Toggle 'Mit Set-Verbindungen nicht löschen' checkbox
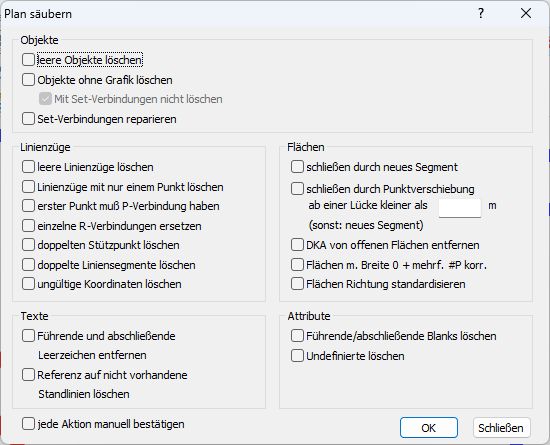550x445 pixels. click(x=45, y=99)
